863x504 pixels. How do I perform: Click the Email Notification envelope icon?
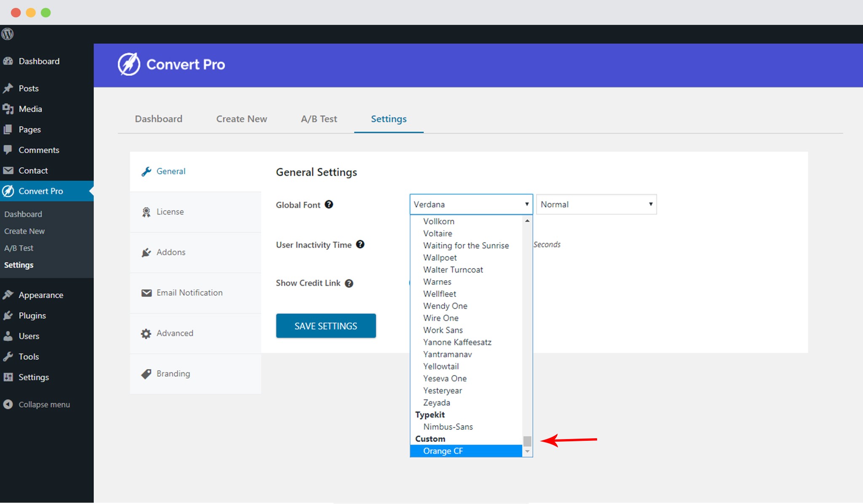146,292
